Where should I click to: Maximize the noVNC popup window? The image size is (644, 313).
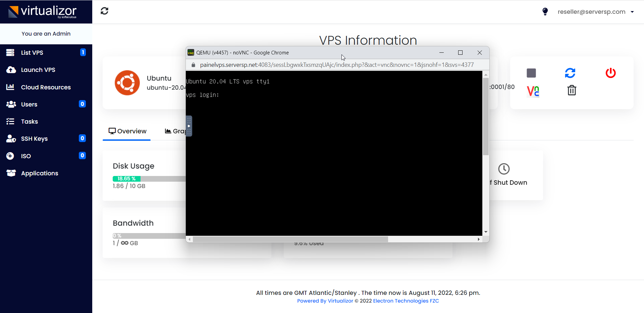tap(460, 52)
